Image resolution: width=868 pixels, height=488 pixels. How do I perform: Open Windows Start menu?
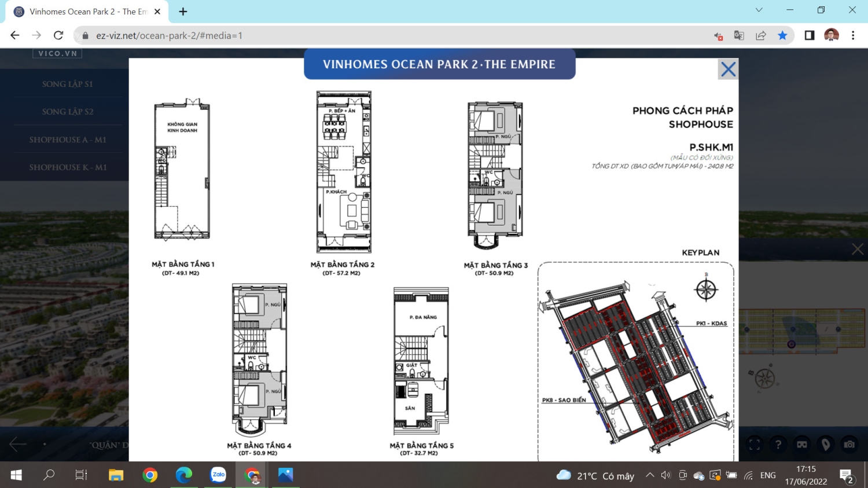(x=16, y=475)
